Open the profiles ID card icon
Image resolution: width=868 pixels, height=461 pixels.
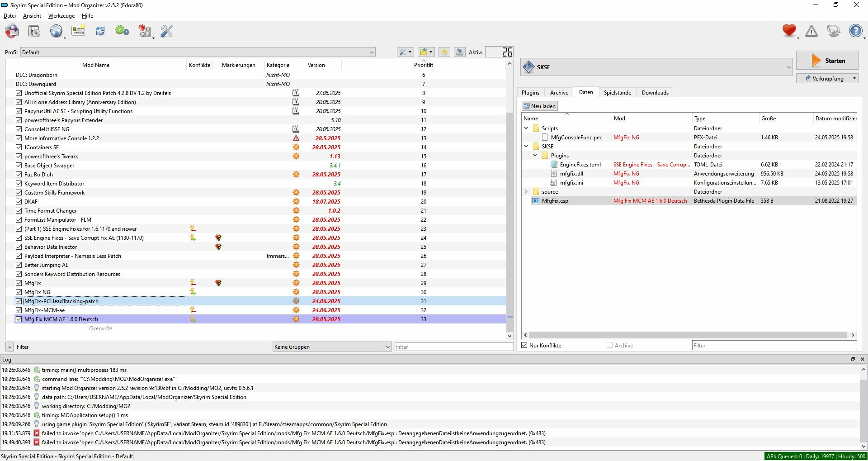point(78,31)
